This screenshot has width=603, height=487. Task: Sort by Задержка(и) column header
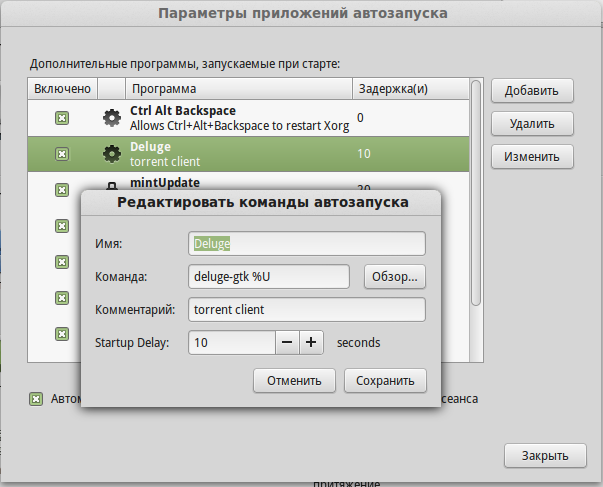pyautogui.click(x=411, y=89)
